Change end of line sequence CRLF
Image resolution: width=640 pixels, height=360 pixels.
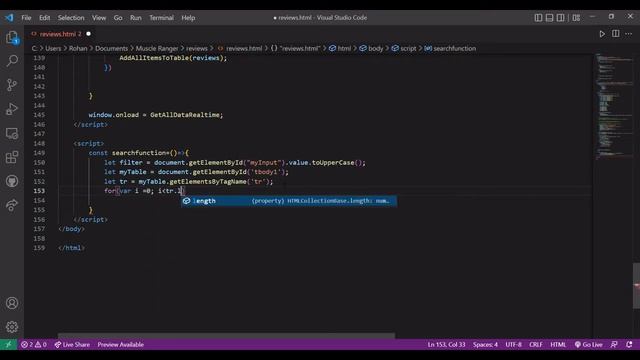(536, 344)
